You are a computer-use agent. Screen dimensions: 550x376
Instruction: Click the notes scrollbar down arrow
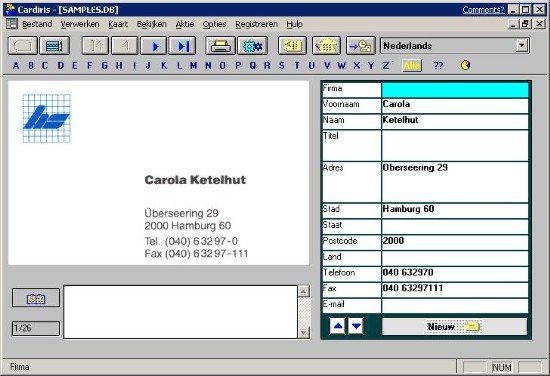pos(303,333)
